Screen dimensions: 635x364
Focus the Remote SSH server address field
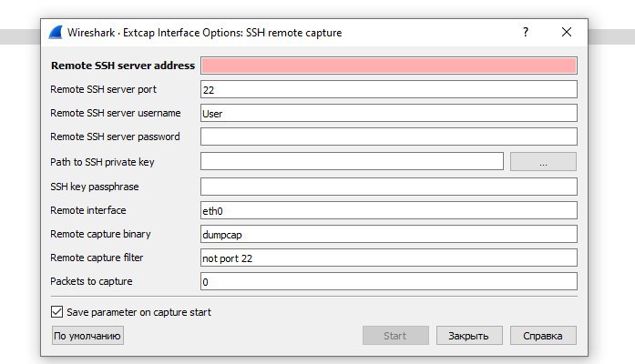click(389, 66)
